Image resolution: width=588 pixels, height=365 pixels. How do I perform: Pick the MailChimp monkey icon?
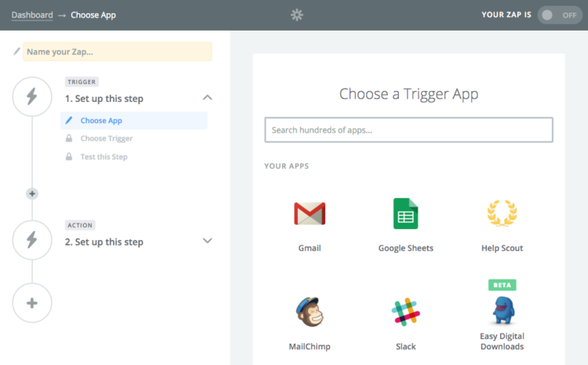[310, 312]
